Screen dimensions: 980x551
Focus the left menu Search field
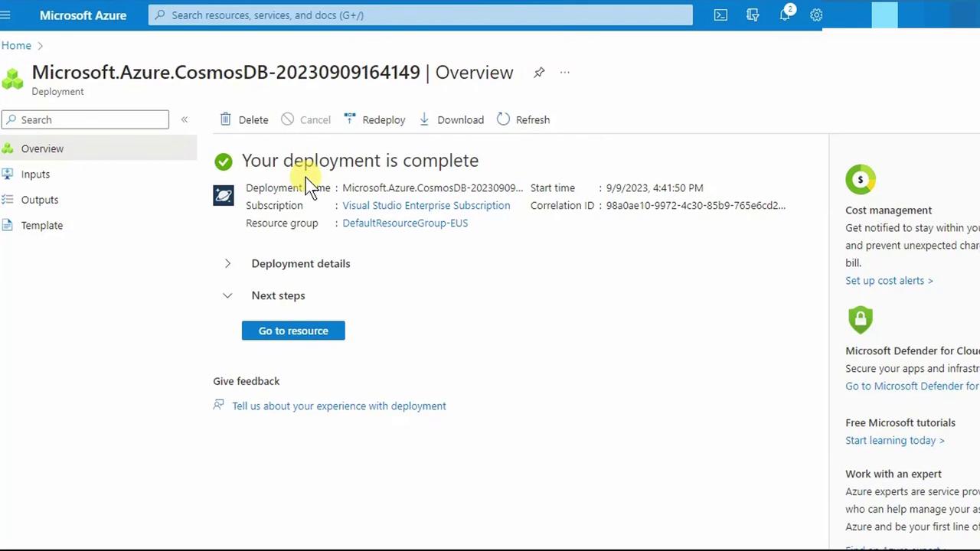coord(85,119)
